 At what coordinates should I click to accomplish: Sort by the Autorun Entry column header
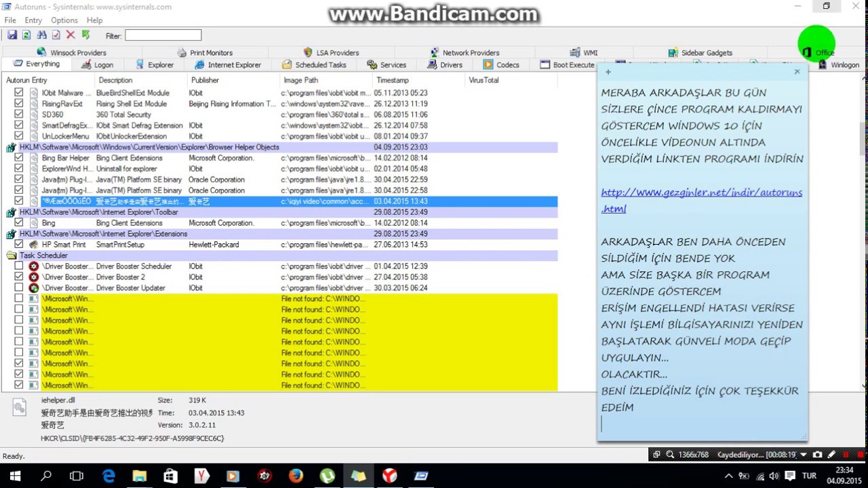[x=47, y=80]
